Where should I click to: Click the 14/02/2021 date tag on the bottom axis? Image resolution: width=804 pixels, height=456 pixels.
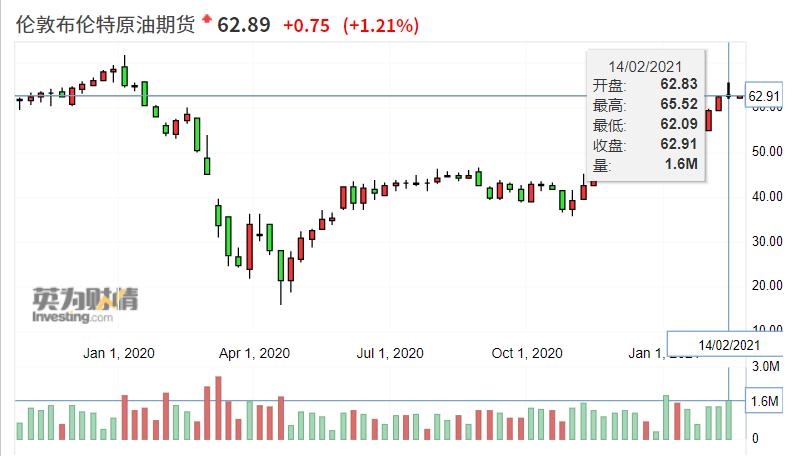725,345
